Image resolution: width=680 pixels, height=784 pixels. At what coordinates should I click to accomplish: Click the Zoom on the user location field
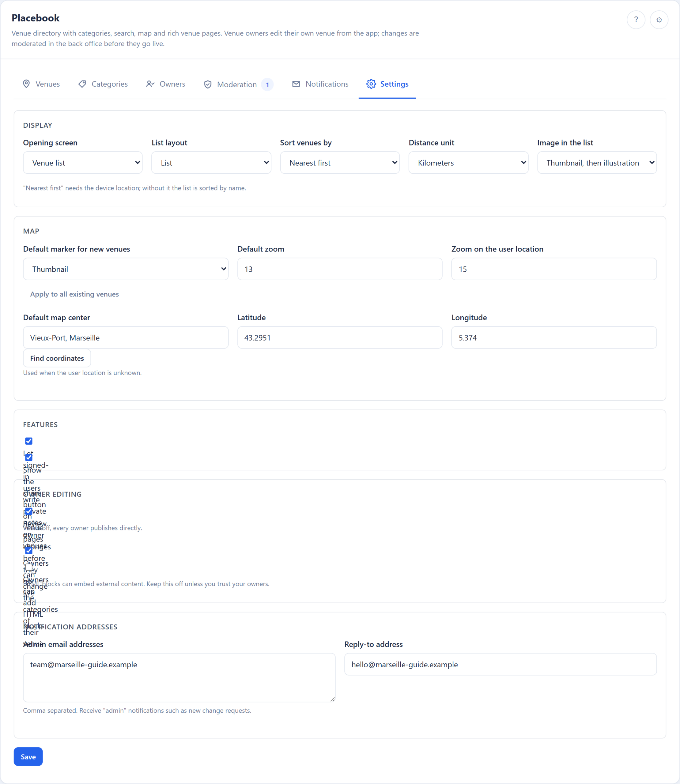(553, 269)
